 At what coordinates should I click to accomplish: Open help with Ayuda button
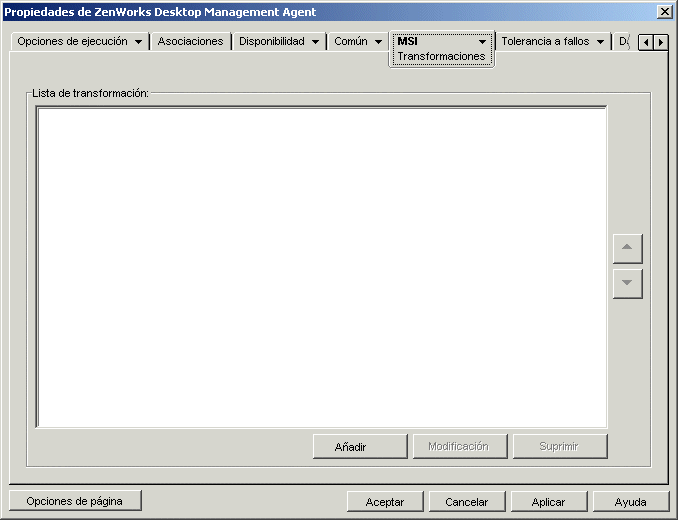pyautogui.click(x=631, y=501)
